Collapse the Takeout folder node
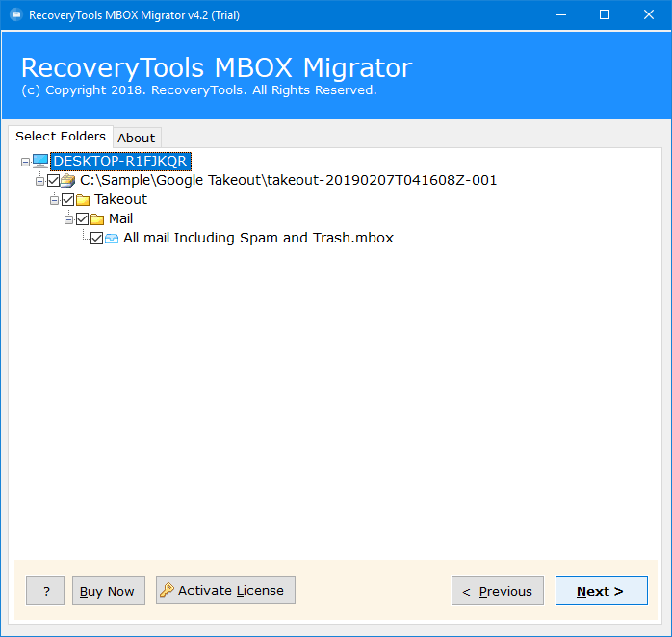This screenshot has width=672, height=637. pos(55,200)
